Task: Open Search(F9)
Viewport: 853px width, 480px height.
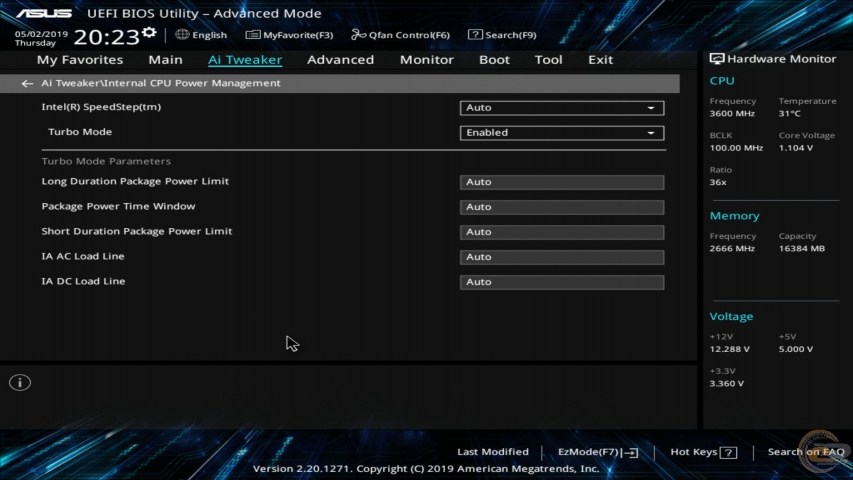Action: (502, 35)
